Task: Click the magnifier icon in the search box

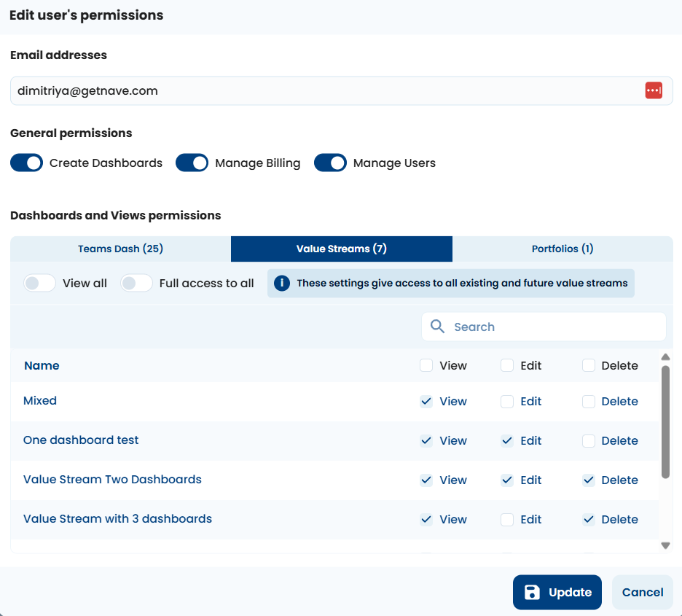Action: pos(438,327)
